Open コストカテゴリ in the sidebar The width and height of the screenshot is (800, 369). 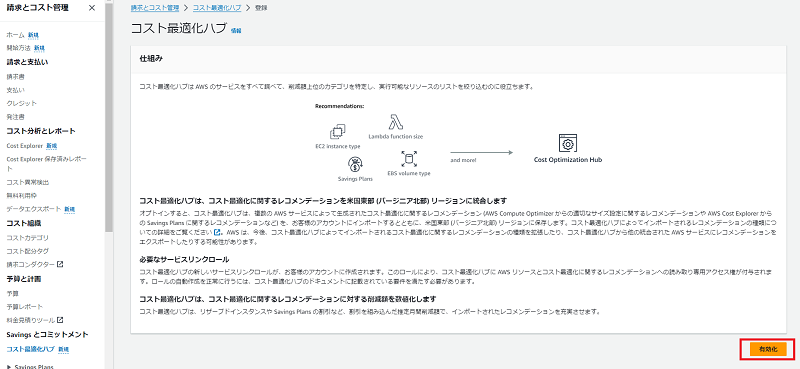pos(28,238)
